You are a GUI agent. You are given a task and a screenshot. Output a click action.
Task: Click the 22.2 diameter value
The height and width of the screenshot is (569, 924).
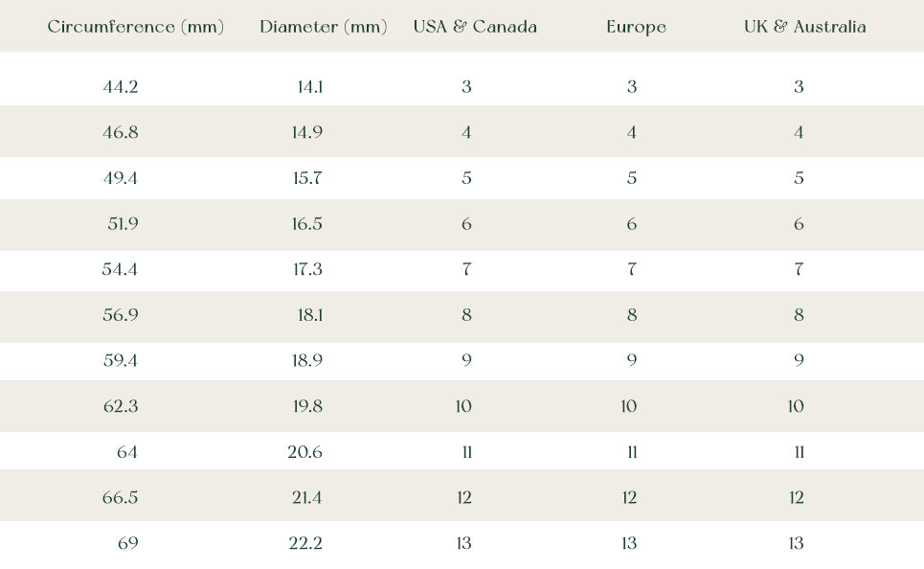305,543
